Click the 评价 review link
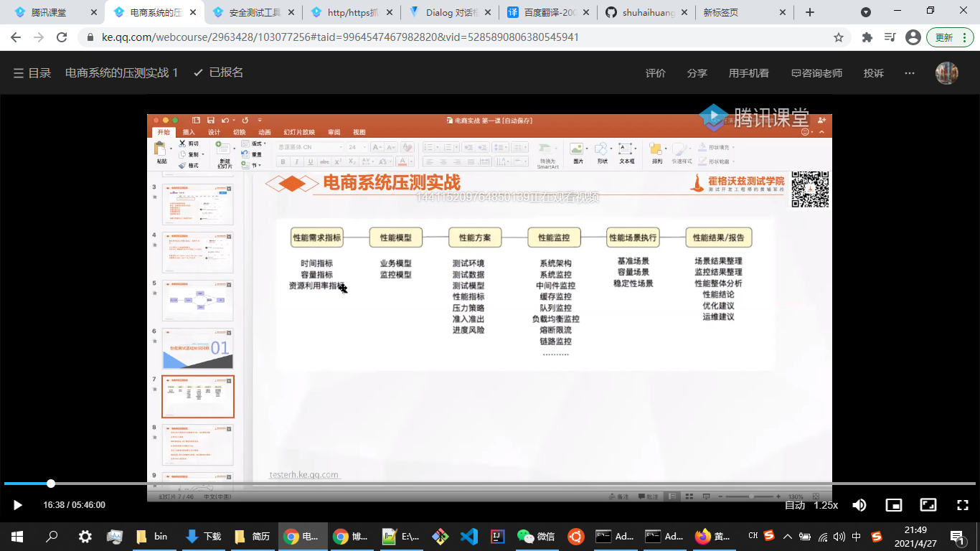This screenshot has width=980, height=551. (x=656, y=73)
